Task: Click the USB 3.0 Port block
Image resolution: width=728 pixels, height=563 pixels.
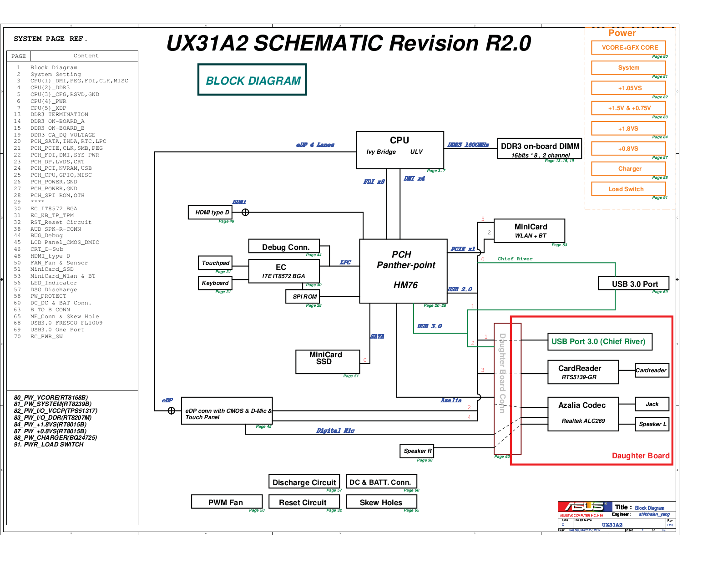Action: (634, 283)
